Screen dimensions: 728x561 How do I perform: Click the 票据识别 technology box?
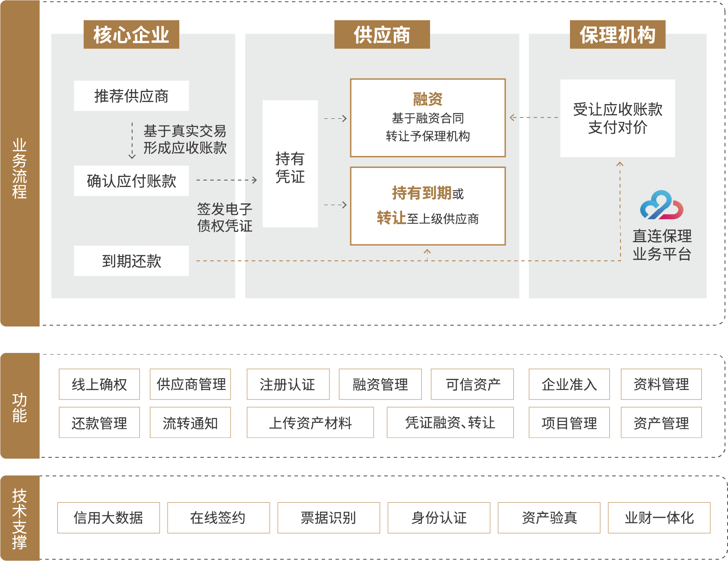(x=329, y=518)
